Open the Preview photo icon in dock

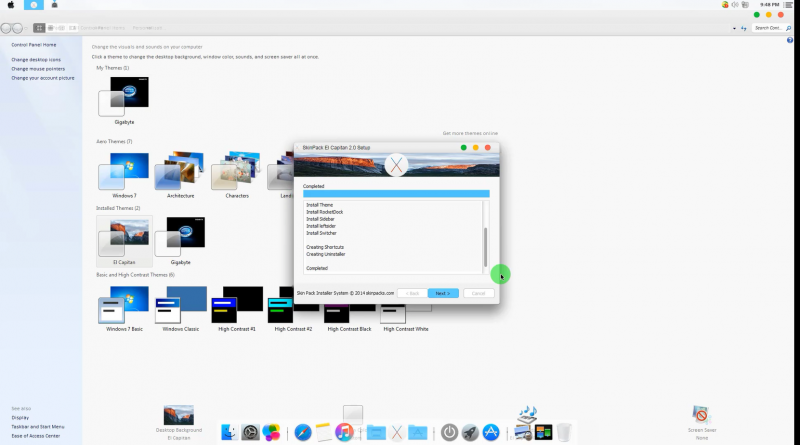523,433
